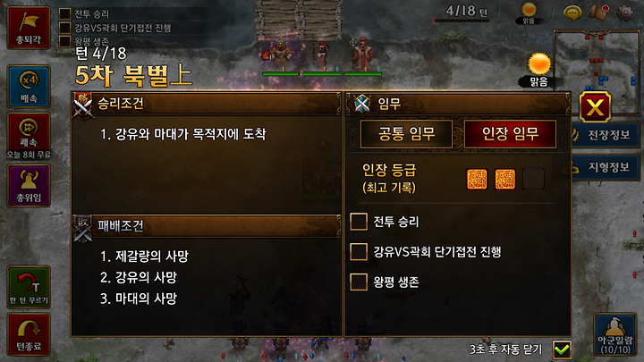Open the 총위임 full delegation icon
The image size is (644, 362).
[x=29, y=186]
